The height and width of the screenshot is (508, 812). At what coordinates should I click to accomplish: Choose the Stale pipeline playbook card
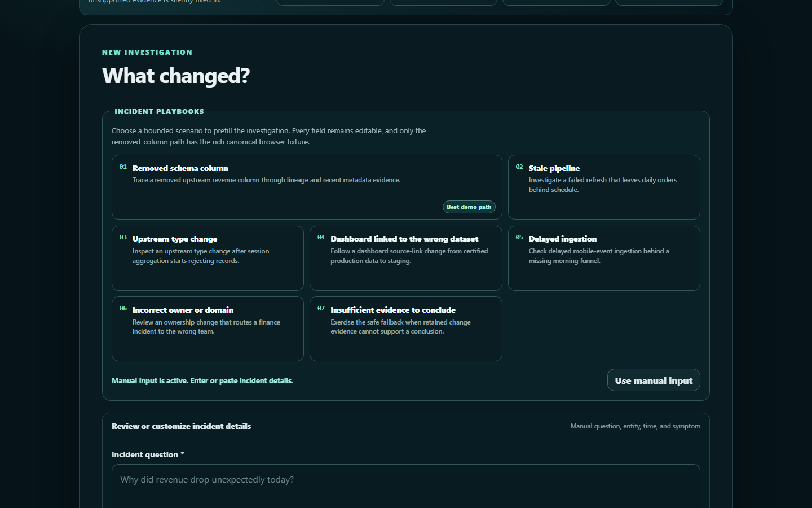click(x=604, y=187)
